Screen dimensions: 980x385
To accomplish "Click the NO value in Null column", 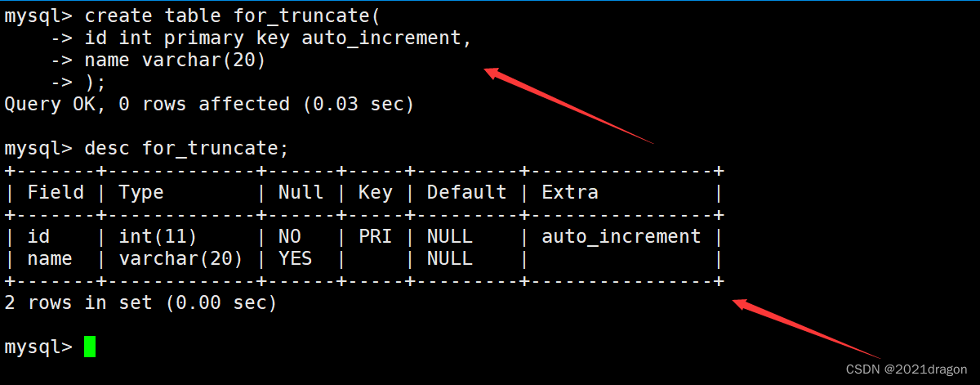I will (289, 237).
